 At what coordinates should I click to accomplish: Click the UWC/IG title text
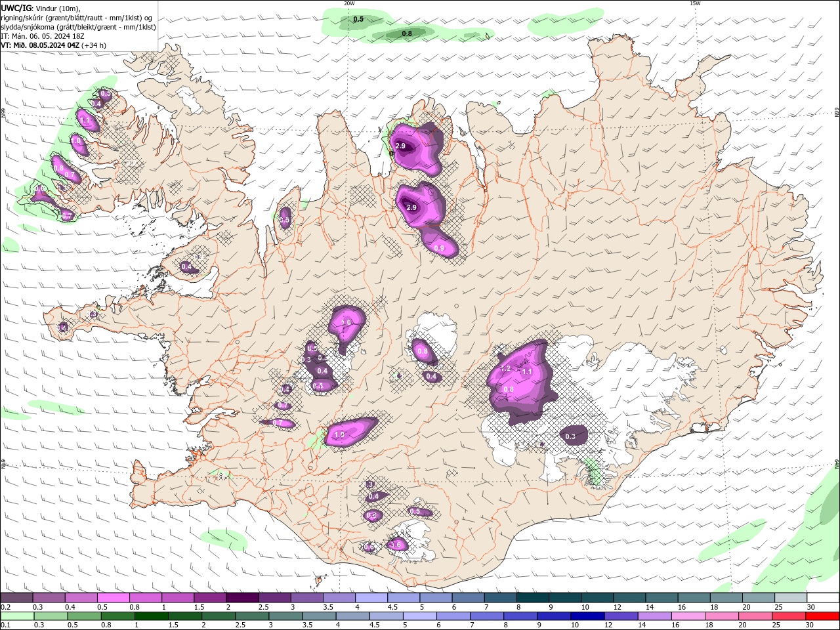click(16, 8)
